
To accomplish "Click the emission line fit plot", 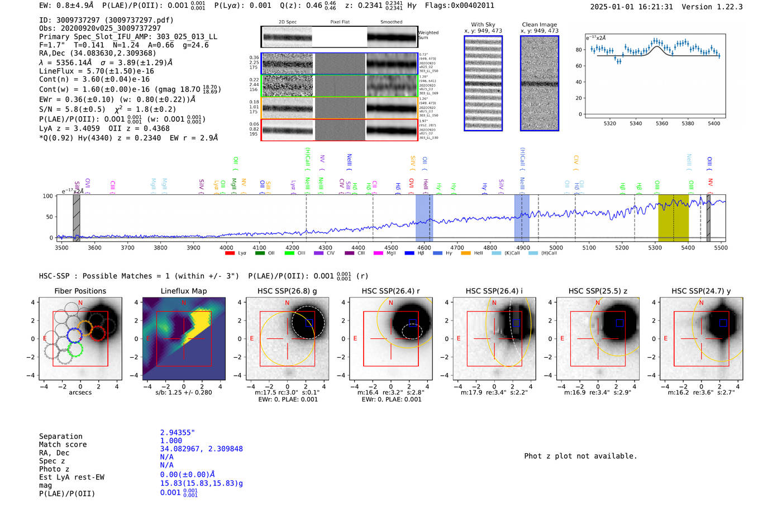I will 655,76.
